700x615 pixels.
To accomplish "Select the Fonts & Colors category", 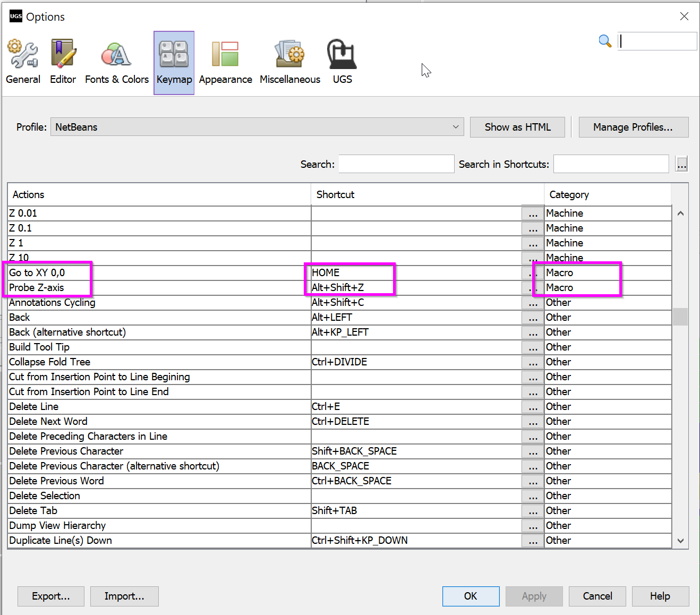I will pyautogui.click(x=117, y=62).
